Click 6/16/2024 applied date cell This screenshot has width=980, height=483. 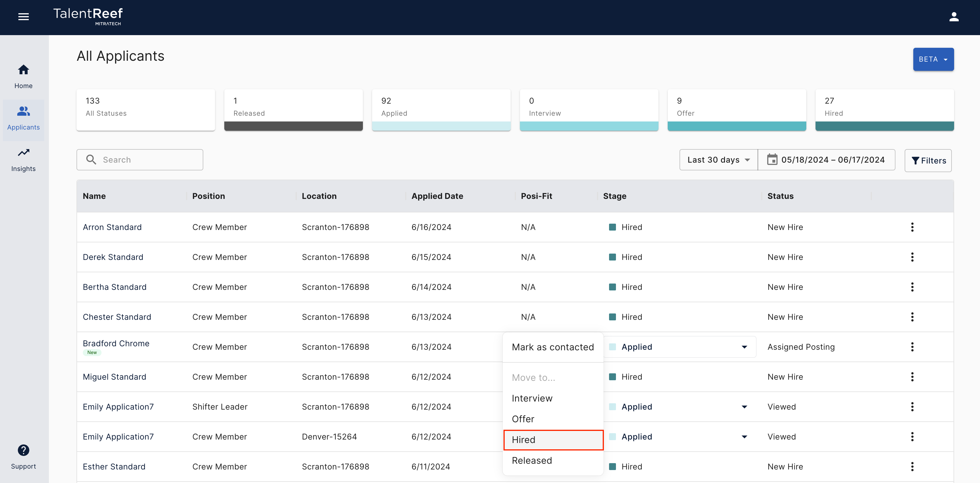point(431,227)
